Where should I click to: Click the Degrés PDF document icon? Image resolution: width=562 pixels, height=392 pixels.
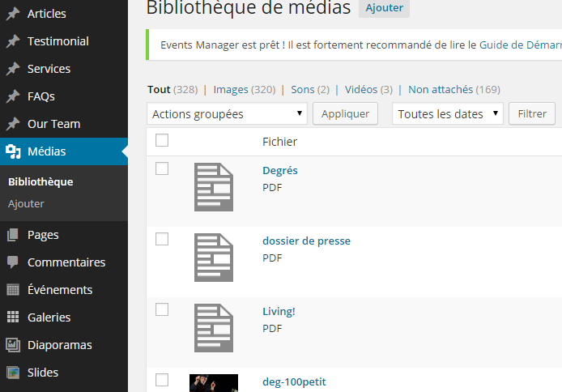click(214, 187)
